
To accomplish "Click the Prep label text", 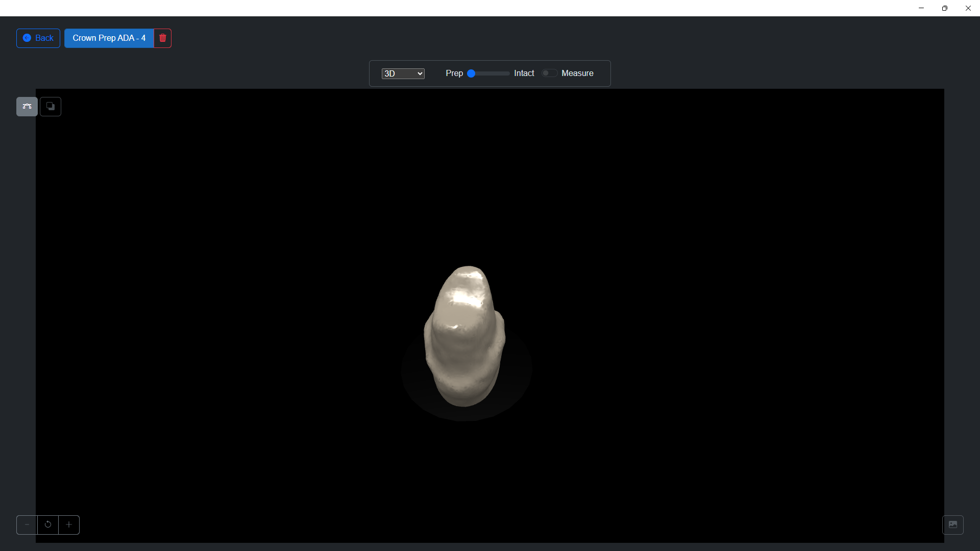I will 454,73.
